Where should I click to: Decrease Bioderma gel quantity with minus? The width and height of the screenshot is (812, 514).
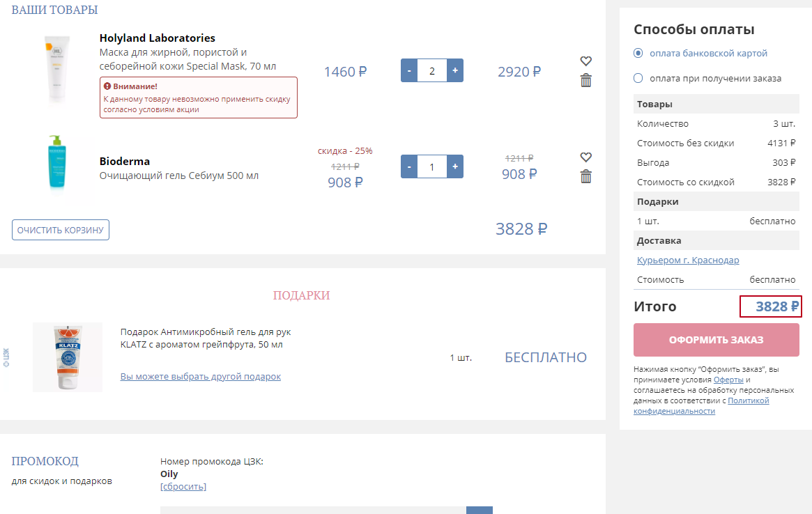(409, 166)
